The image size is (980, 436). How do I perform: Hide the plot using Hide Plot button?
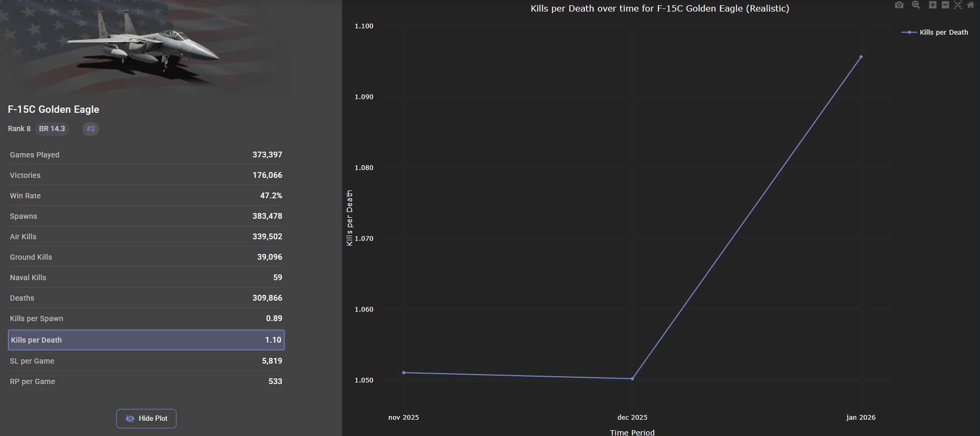146,419
